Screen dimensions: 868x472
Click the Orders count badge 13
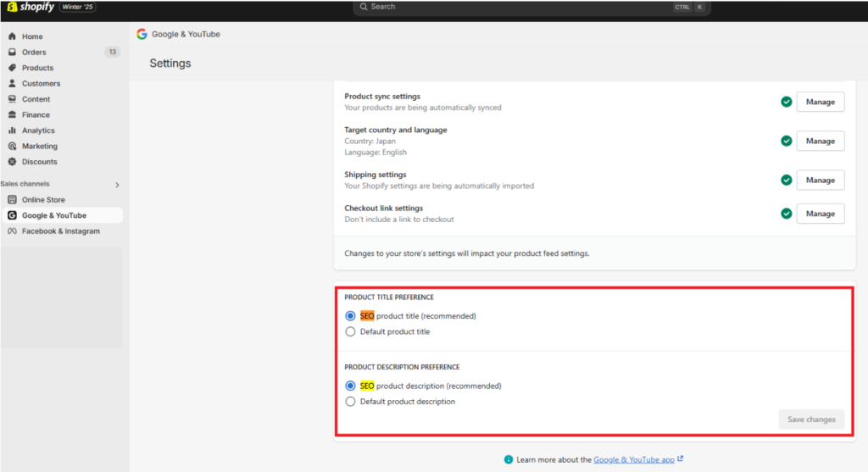(x=113, y=52)
